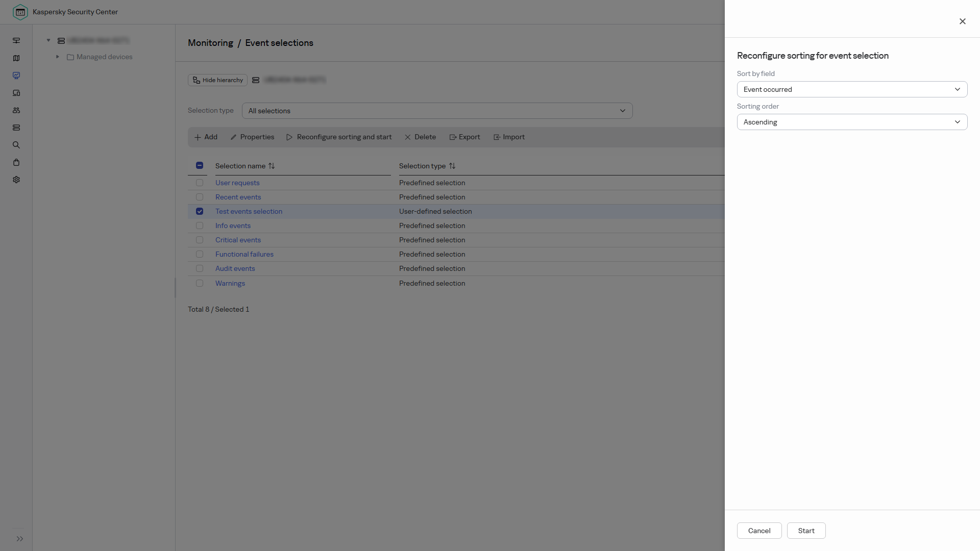Viewport: 980px width, 551px height.
Task: Check the Recent events row checkbox
Action: click(200, 197)
